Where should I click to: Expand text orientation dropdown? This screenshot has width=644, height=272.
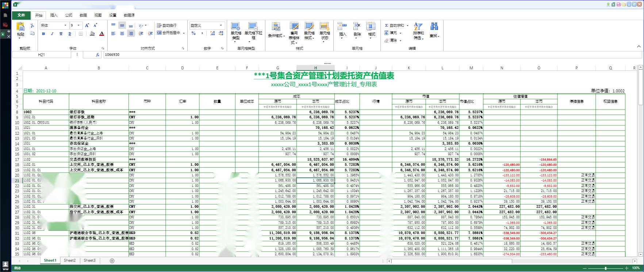coord(146,26)
